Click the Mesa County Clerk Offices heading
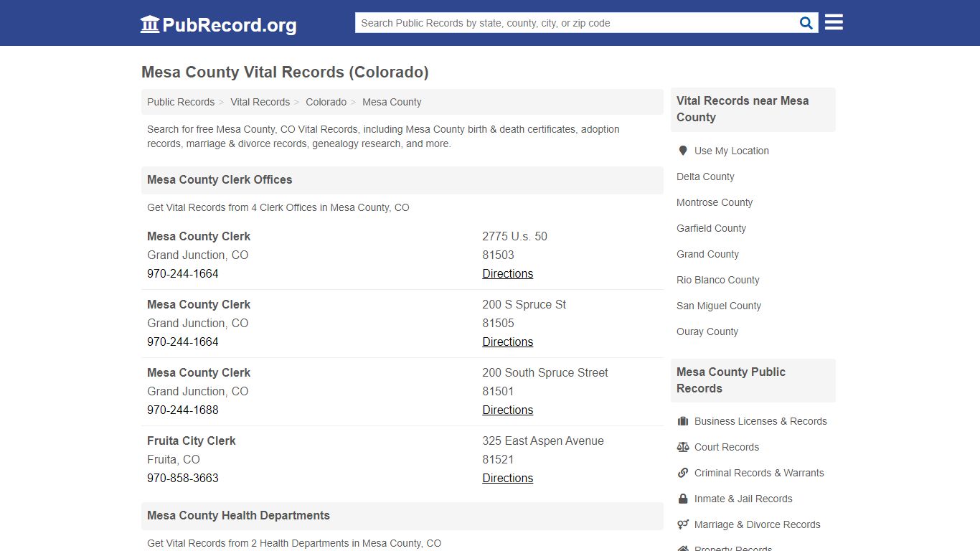 coord(220,179)
